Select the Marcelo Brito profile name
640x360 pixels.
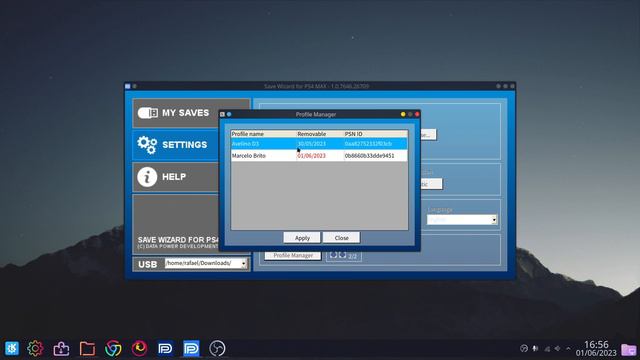click(x=249, y=156)
